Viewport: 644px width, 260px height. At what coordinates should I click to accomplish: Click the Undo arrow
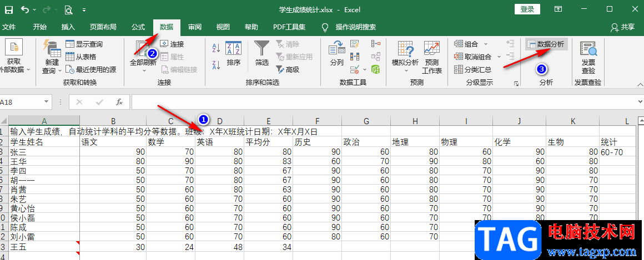(25, 9)
